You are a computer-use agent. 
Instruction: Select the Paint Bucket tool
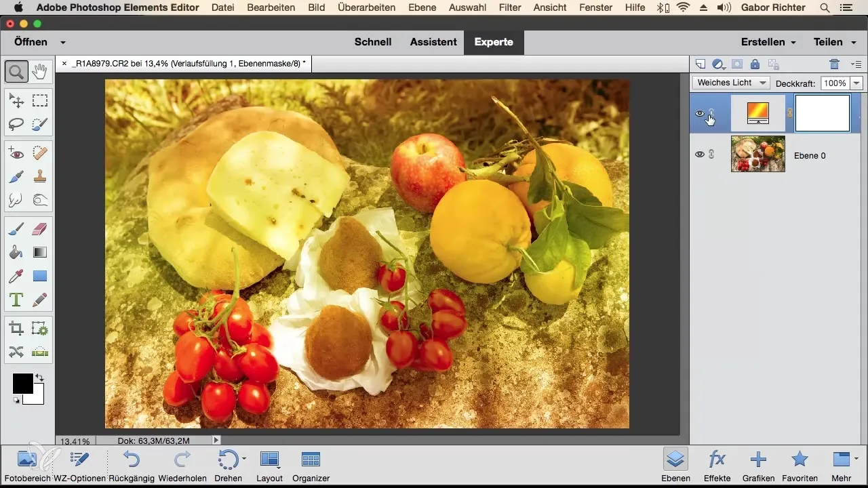tap(16, 253)
